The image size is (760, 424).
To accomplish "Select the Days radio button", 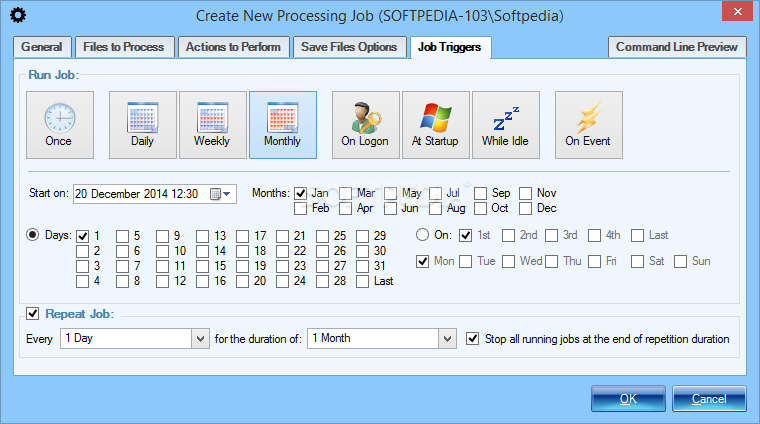I will coord(32,235).
